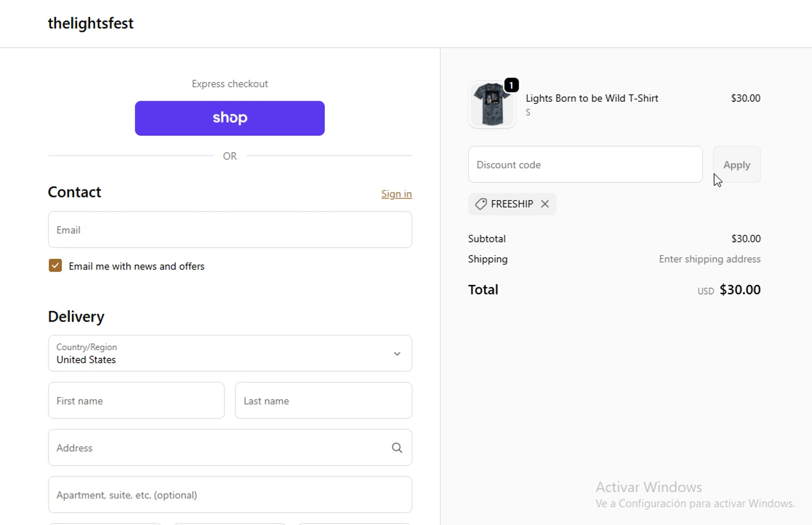Click the Contact heading
This screenshot has height=525, width=812.
tap(74, 192)
